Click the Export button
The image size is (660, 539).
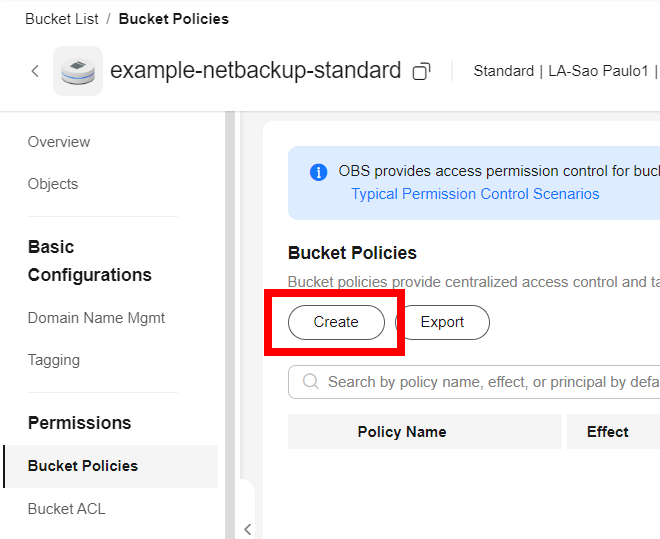click(x=442, y=322)
